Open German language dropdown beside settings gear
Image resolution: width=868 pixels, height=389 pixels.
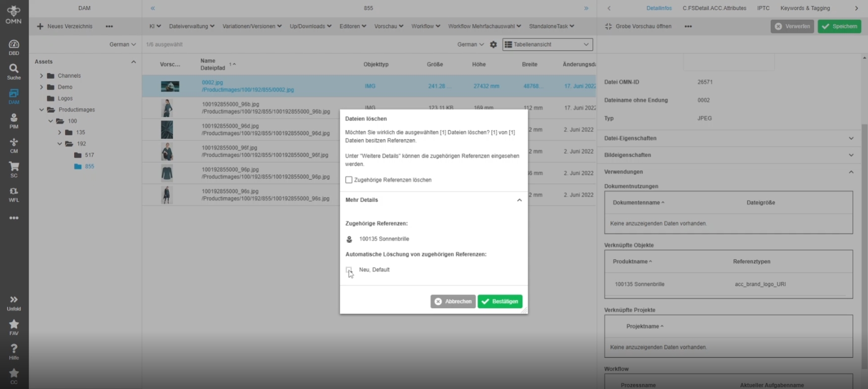pos(470,44)
